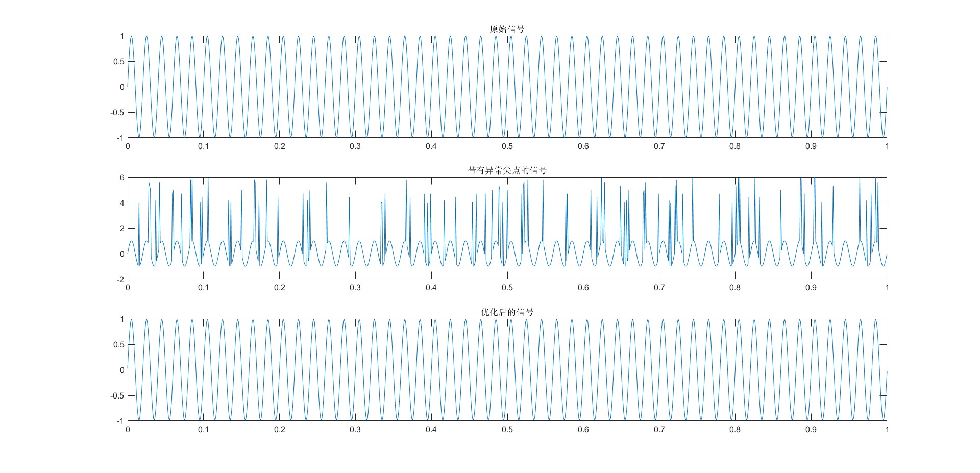Choose x-axis tick 0.5 under the 优化后的信号 plot
Screen dimensions: 980x473
(507, 430)
